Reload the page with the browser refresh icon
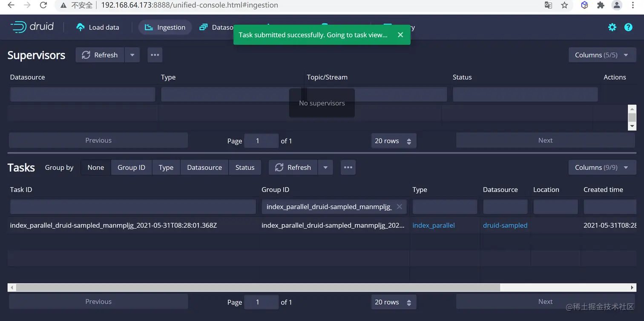 pos(43,5)
